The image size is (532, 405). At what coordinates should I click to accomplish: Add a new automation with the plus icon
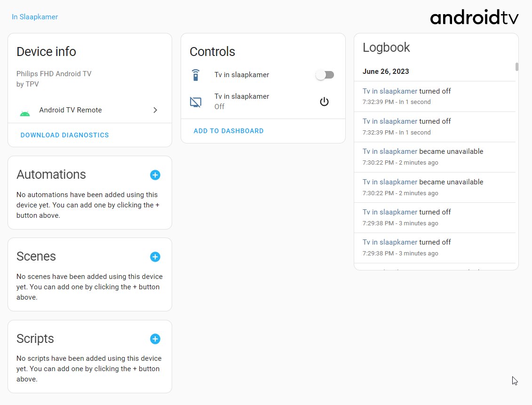(155, 175)
